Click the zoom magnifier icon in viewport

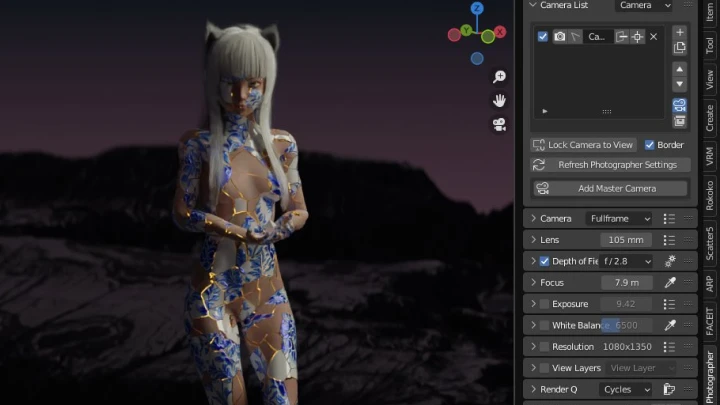pyautogui.click(x=499, y=77)
